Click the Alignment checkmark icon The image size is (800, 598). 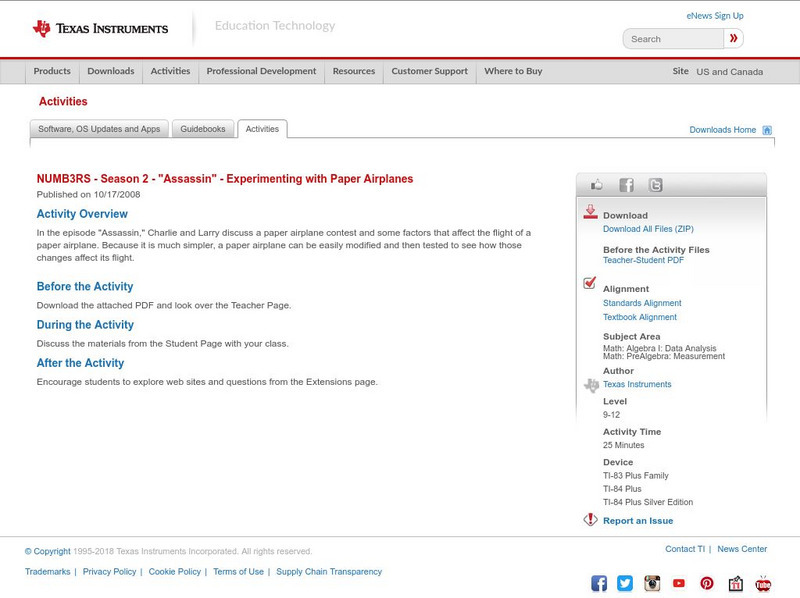[590, 283]
